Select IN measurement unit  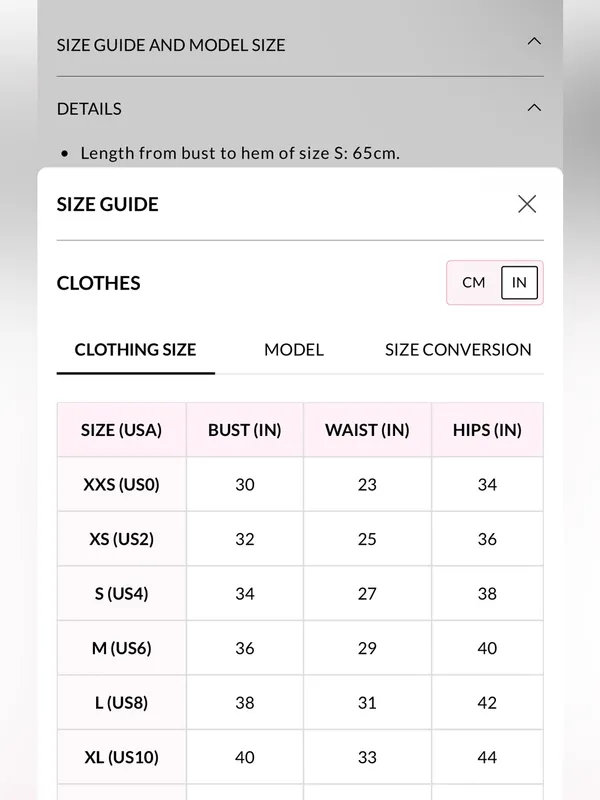519,283
